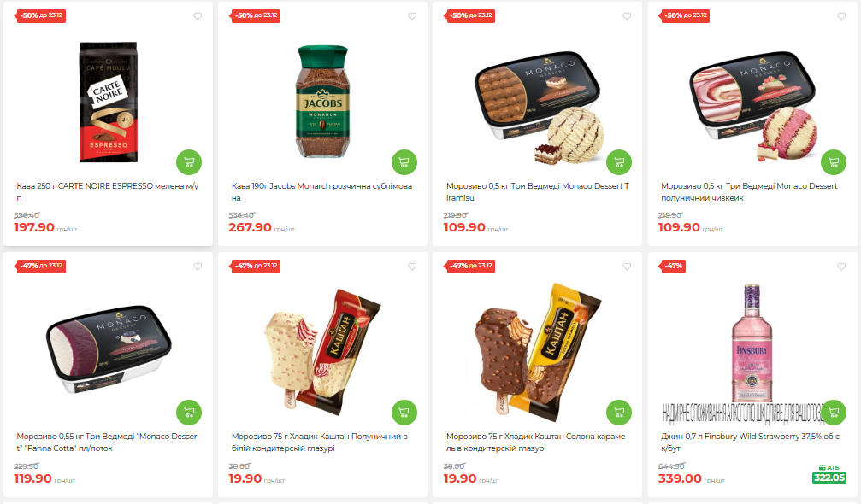View the Finsbury pink gin bottle image
861x504 pixels.
[752, 344]
